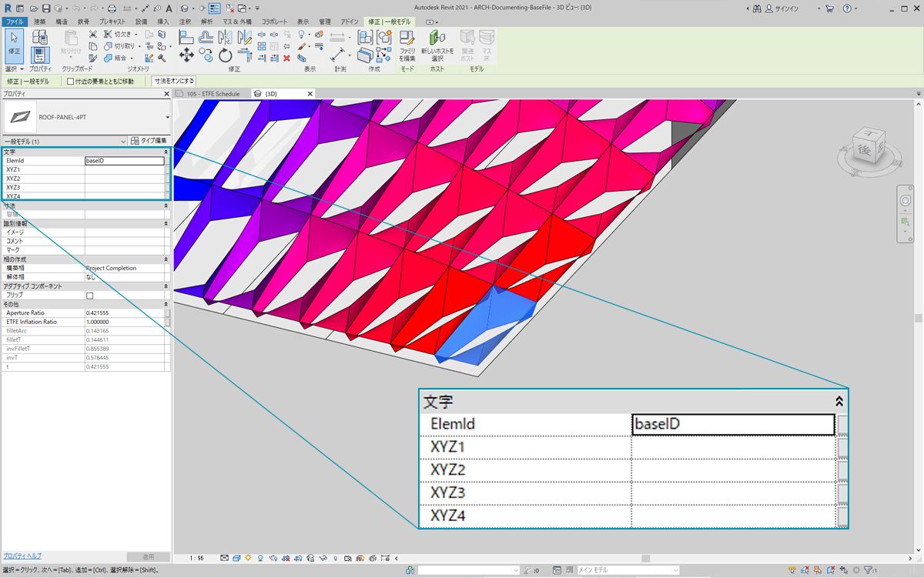Image resolution: width=924 pixels, height=578 pixels.
Task: Collapse the 寸法 property group
Action: click(x=166, y=205)
